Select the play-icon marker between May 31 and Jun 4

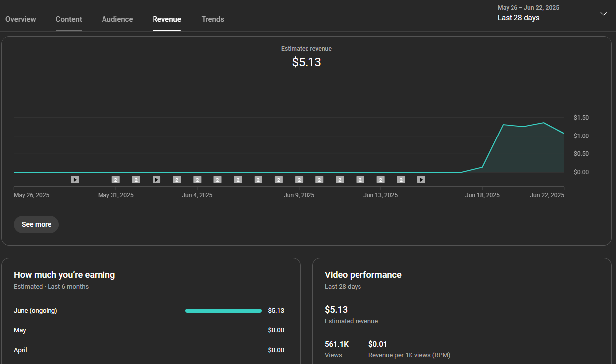coord(156,180)
